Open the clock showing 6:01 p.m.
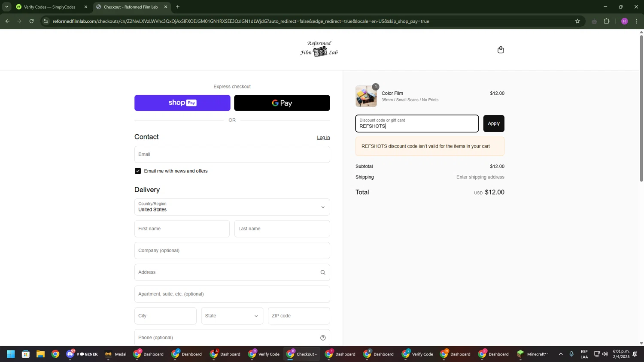 (621, 354)
